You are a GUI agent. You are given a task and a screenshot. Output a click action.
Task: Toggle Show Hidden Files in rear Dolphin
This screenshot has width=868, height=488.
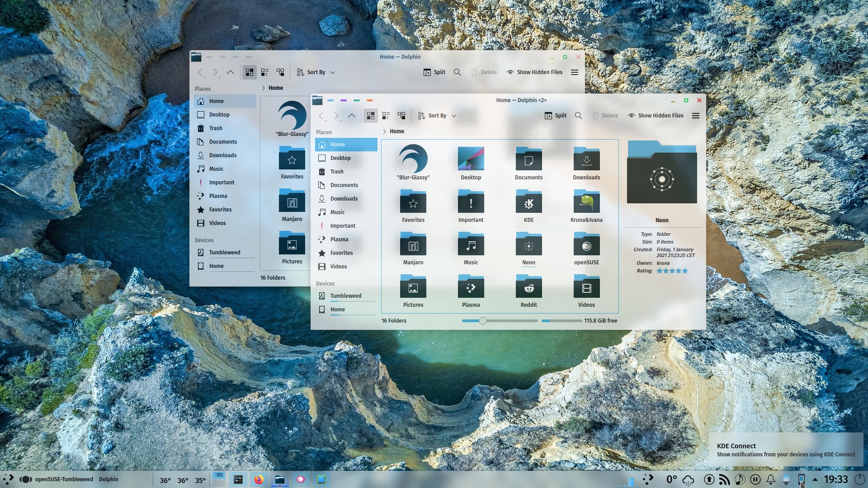534,72
